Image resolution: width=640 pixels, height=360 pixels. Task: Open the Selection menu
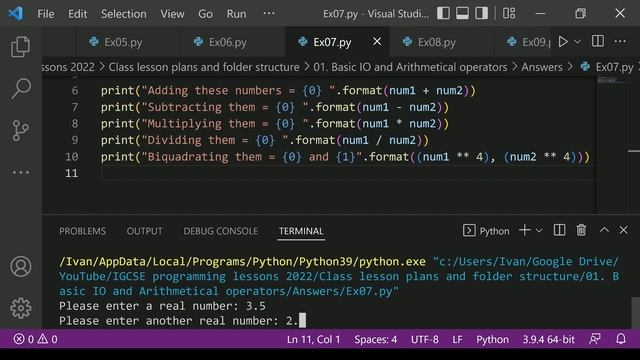point(124,14)
